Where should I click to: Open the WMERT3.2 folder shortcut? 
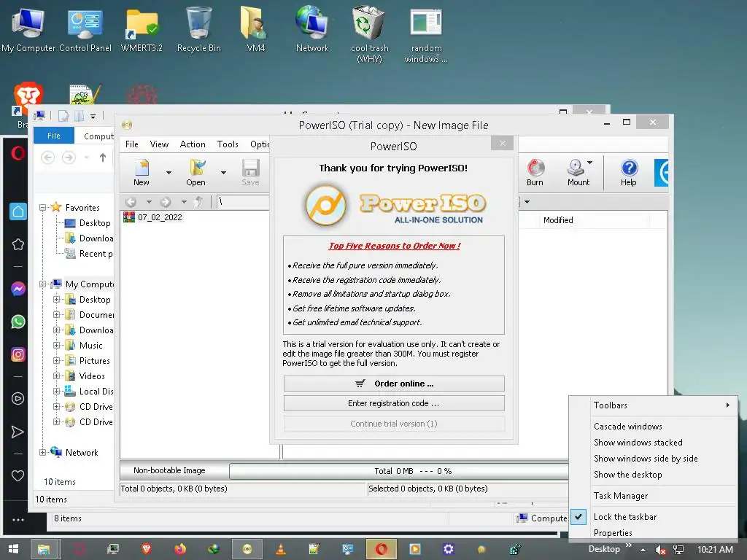coord(142,29)
